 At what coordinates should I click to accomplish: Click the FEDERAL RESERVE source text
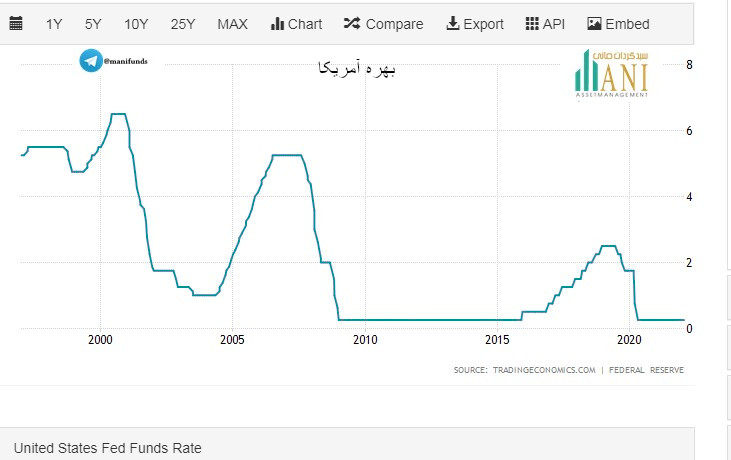click(x=653, y=370)
